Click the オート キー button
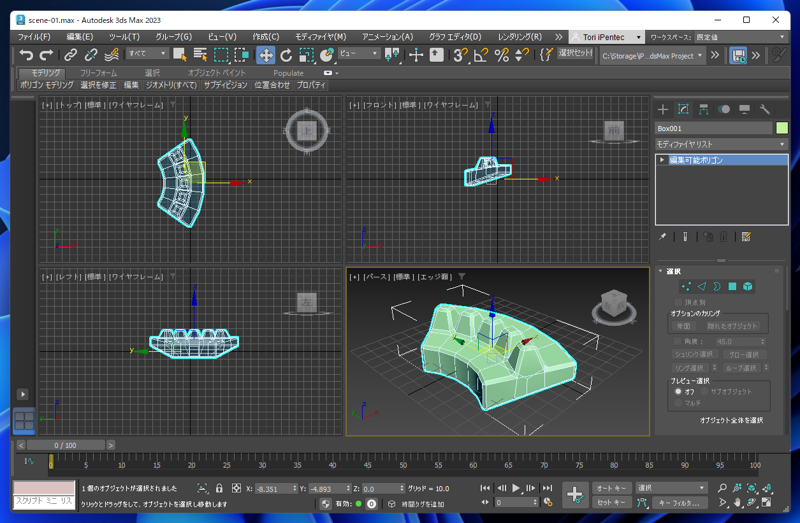This screenshot has width=800, height=523. click(x=611, y=488)
